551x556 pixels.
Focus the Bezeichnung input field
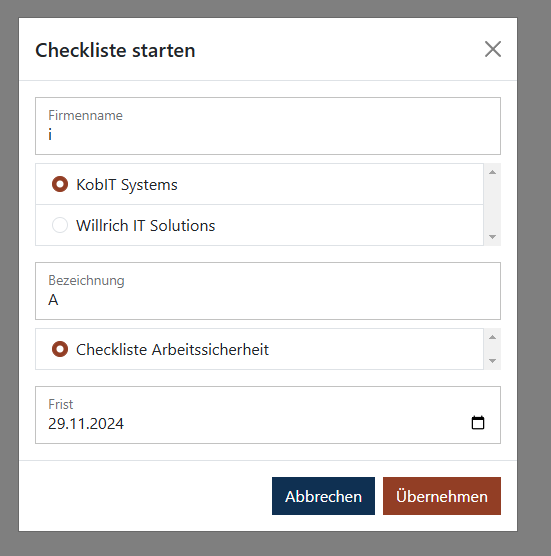pyautogui.click(x=268, y=291)
